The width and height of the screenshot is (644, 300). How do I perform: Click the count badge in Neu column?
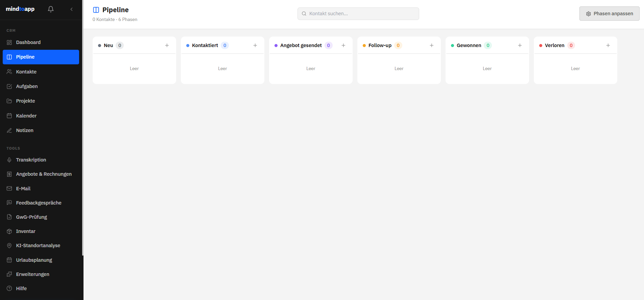(x=120, y=45)
